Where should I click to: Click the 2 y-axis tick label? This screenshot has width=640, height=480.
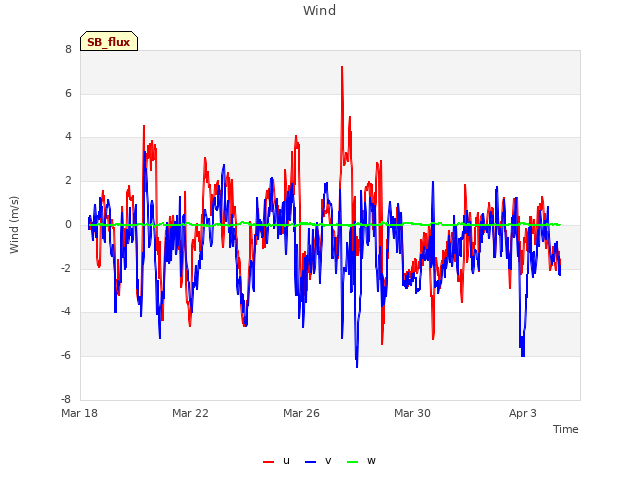click(x=68, y=181)
